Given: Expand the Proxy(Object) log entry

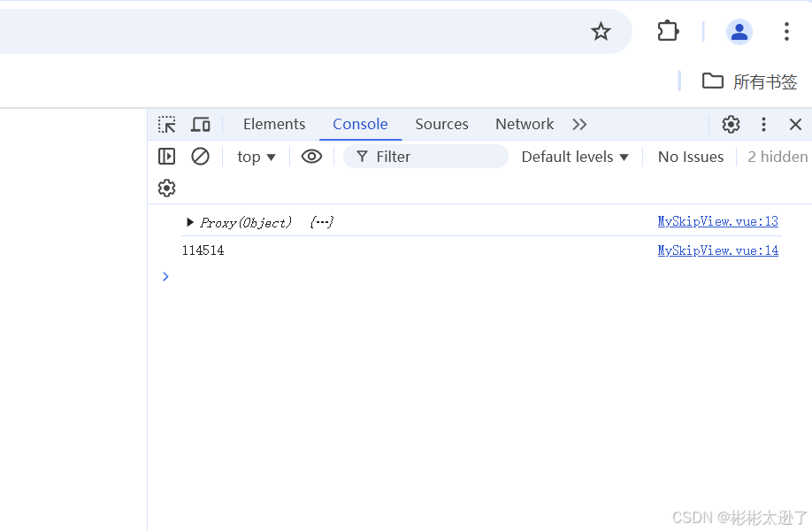Looking at the screenshot, I should coord(189,222).
